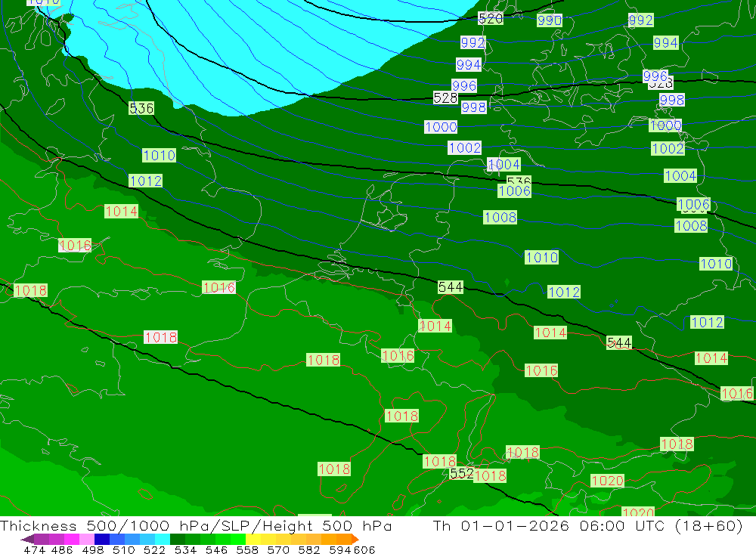The width and height of the screenshot is (756, 554).
Task: Click the right orange arrow tip of legend
Action: click(x=355, y=539)
